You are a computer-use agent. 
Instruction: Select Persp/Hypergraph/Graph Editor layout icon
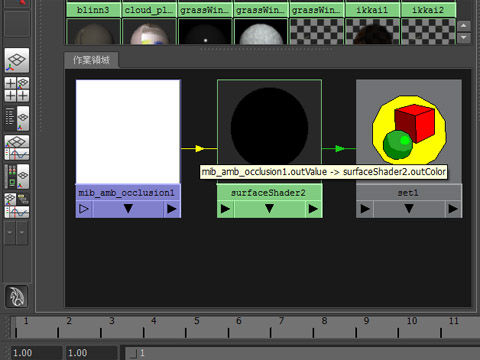click(17, 205)
